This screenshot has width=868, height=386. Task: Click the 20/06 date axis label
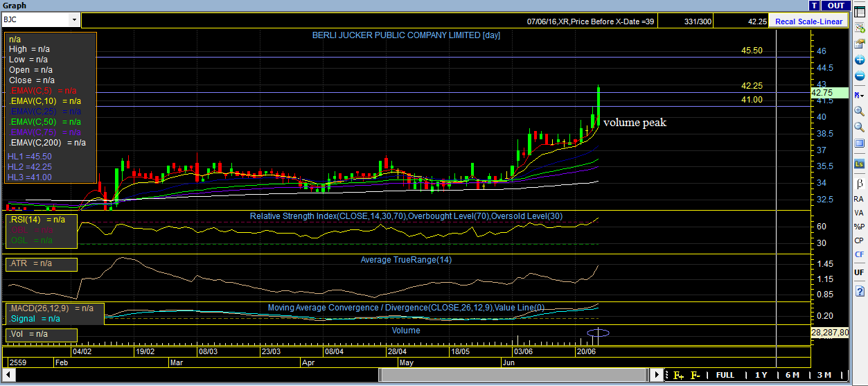click(x=586, y=352)
